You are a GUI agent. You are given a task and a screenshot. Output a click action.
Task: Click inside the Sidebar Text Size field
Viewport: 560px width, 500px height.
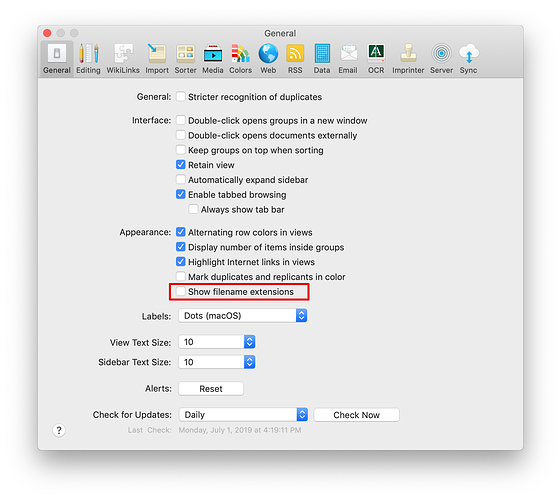tap(211, 362)
